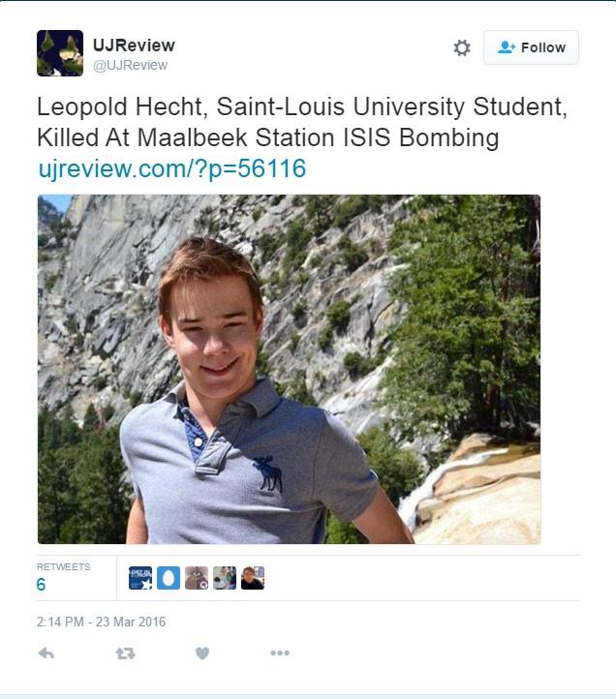Open the egg avatar retweeter profile
The height and width of the screenshot is (699, 616).
pos(169,578)
